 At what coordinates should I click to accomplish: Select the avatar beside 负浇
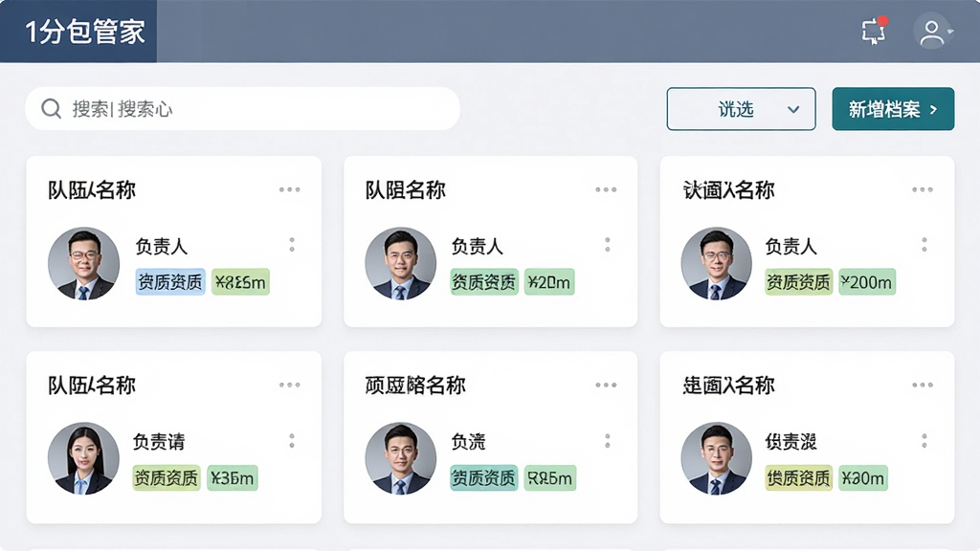400,458
